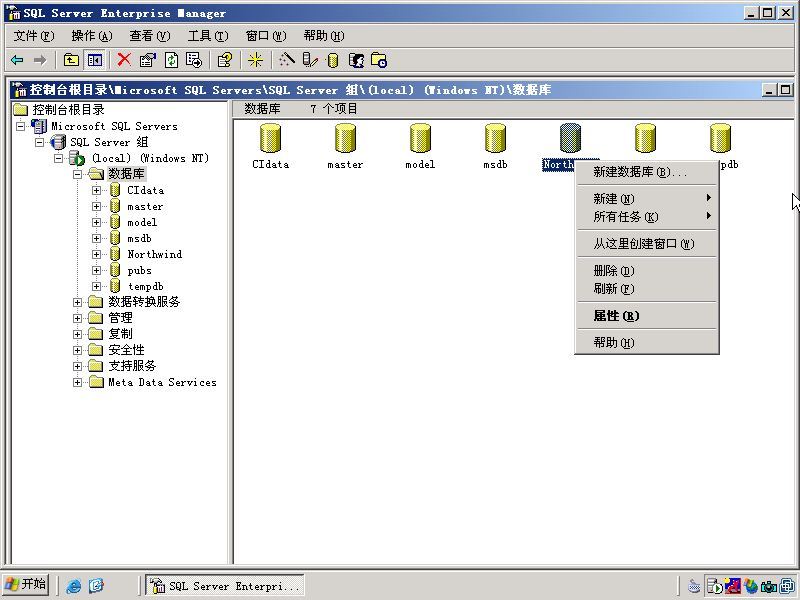The height and width of the screenshot is (600, 800).
Task: Expand the tempdb node in tree
Action: coord(96,286)
